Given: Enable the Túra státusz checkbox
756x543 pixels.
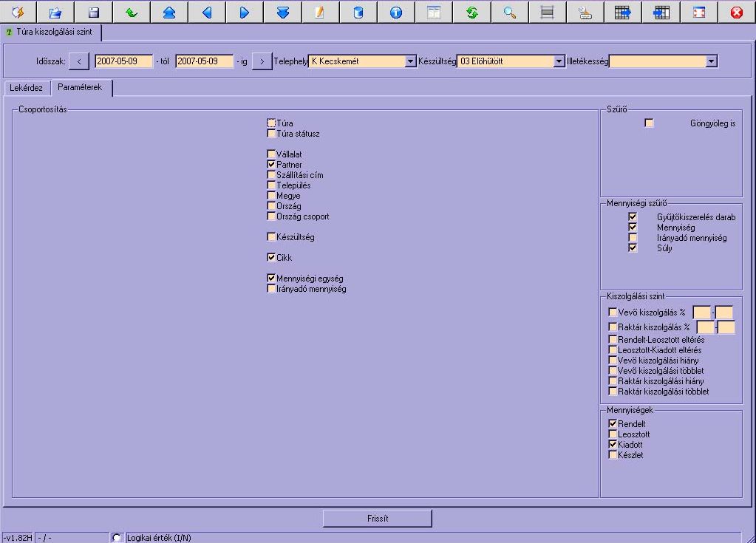Looking at the screenshot, I should [271, 134].
